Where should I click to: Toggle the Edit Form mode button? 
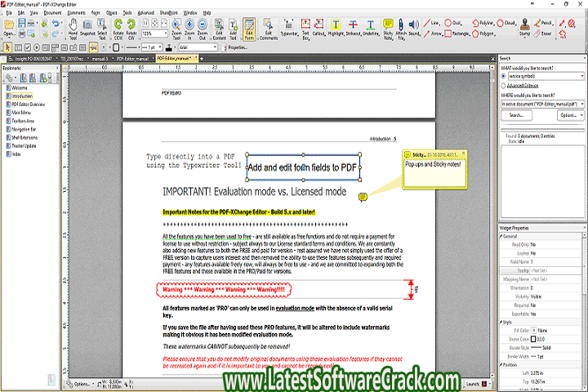coord(248,31)
